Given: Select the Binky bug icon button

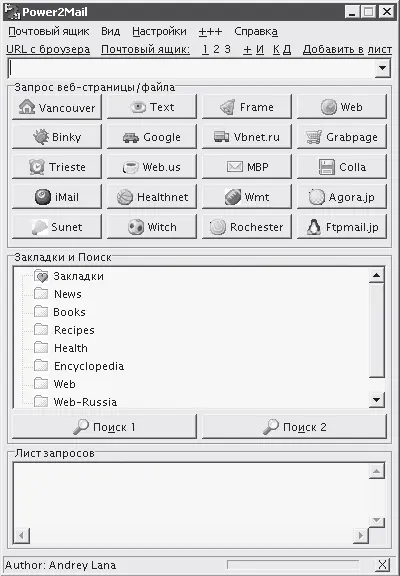Looking at the screenshot, I should [57, 137].
